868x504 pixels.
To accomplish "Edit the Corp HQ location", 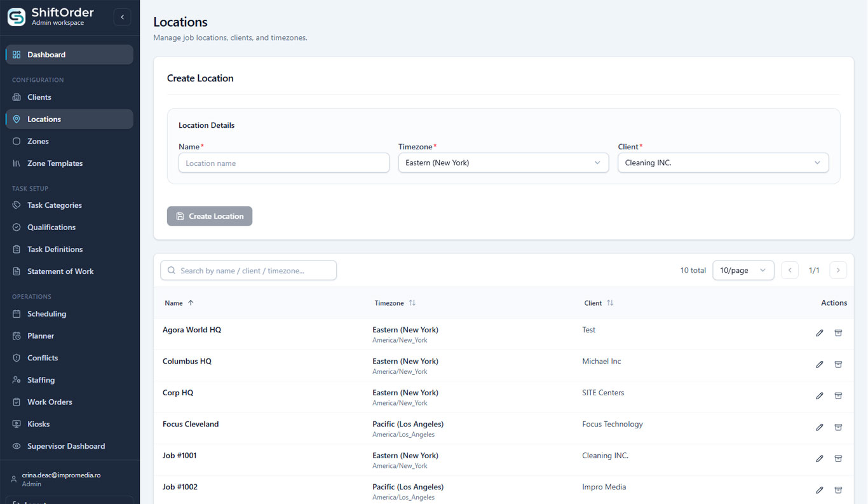I will 819,396.
